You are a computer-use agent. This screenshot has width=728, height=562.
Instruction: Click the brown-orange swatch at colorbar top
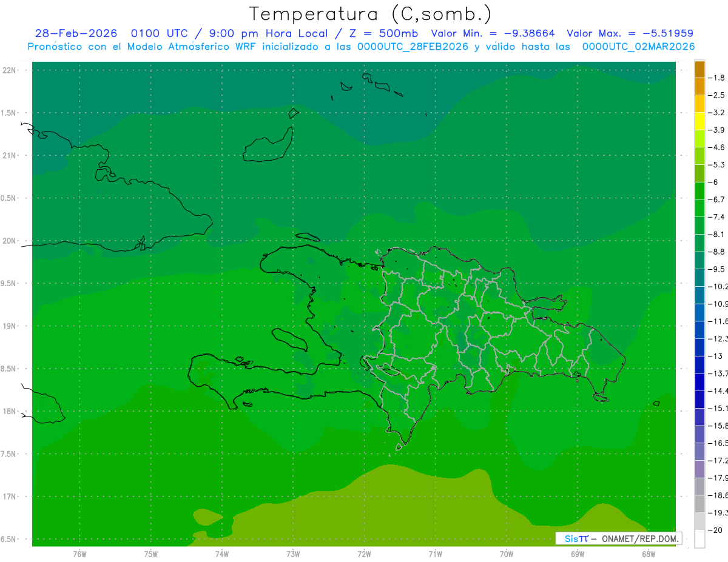tap(699, 69)
